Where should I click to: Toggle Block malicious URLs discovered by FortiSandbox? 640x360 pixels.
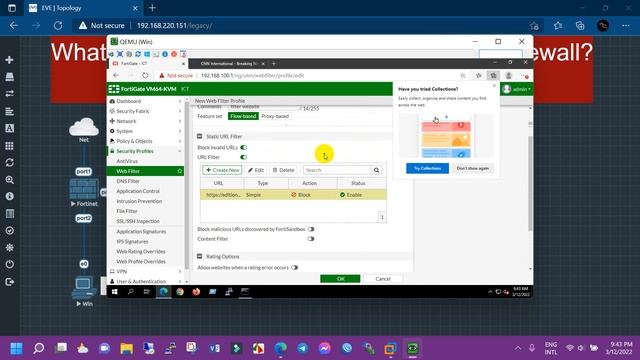click(311, 229)
